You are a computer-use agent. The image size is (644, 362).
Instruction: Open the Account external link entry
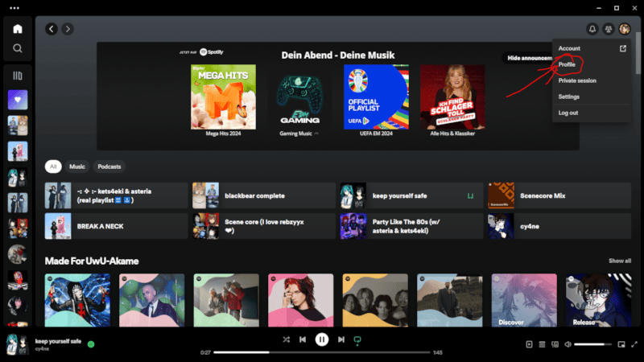tap(592, 48)
